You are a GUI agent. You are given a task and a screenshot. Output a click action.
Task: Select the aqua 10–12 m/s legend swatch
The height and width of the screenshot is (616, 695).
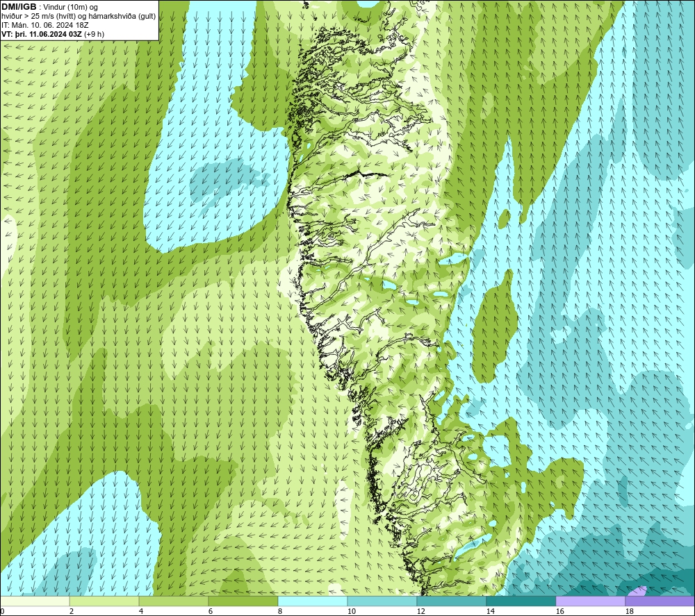[382, 601]
